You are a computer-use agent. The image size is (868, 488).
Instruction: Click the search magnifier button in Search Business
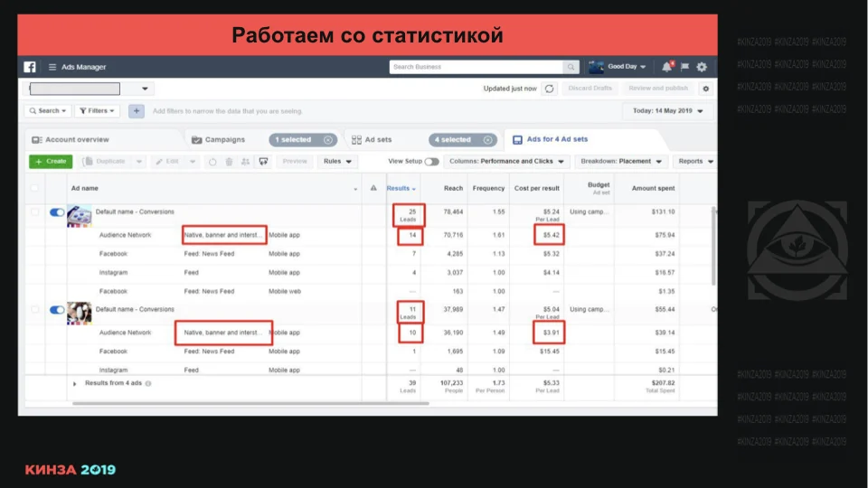coord(571,67)
